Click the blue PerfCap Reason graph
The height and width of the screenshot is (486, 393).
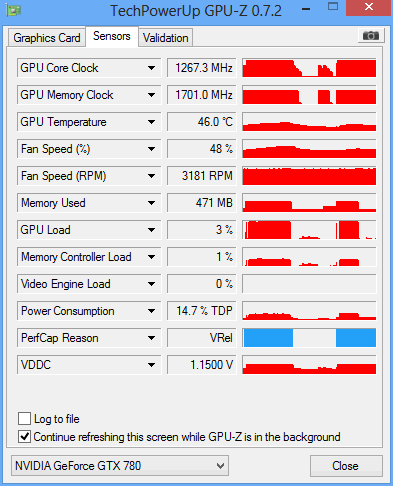click(x=309, y=338)
